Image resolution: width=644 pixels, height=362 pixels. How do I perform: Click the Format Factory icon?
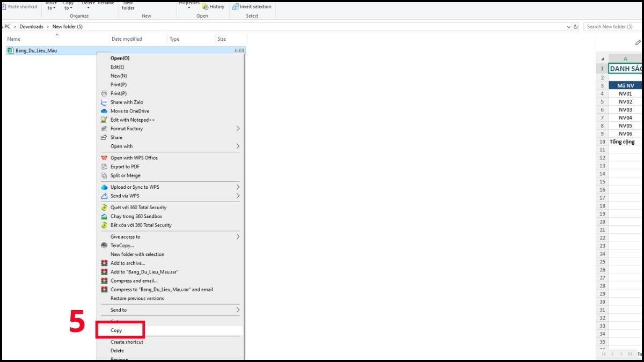[x=104, y=129]
